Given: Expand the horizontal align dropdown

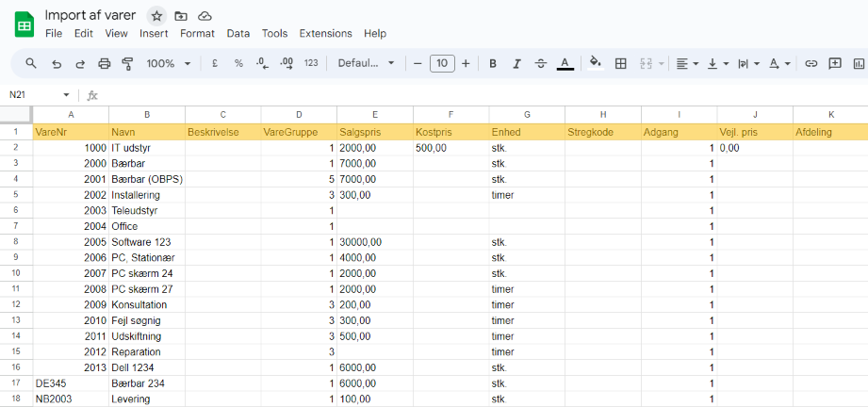Looking at the screenshot, I should 687,63.
